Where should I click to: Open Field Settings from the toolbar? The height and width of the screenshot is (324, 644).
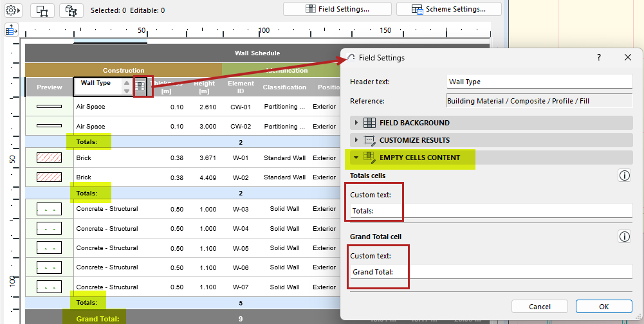337,9
